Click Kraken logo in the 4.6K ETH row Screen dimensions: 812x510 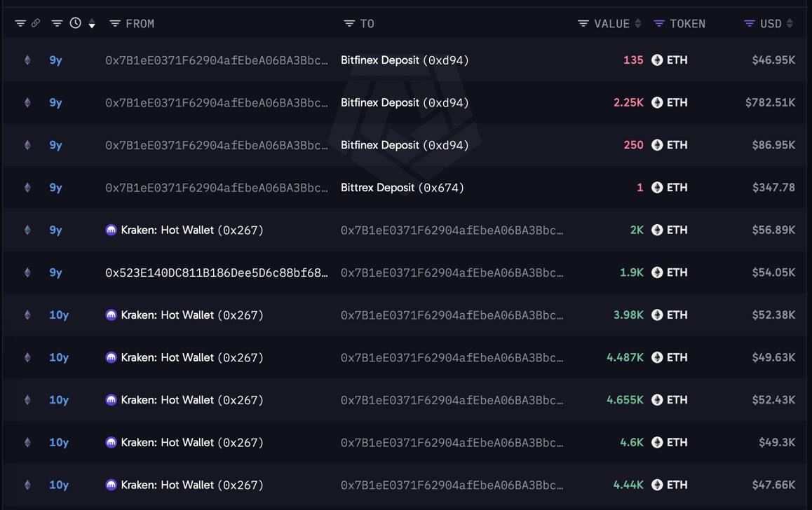pos(111,442)
